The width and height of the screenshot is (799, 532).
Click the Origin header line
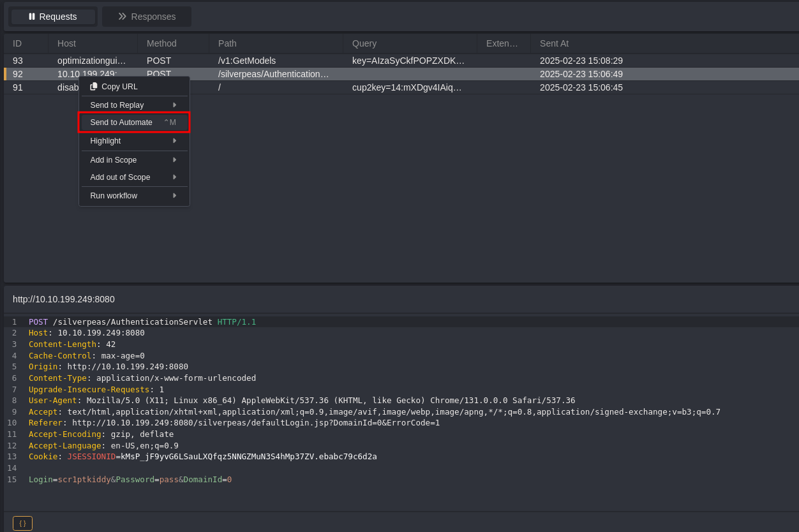click(x=108, y=367)
